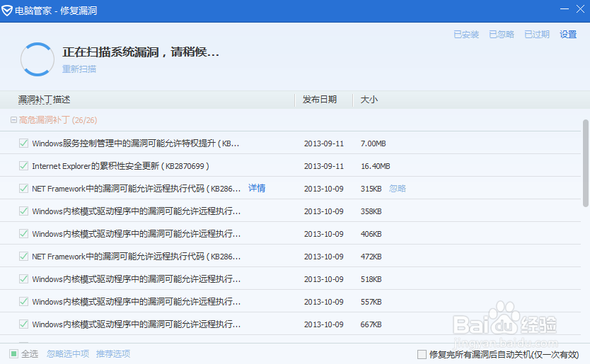Screen dimensions: 590x364
Task: Sort by 漏洞补丁描述 column header
Action: 44,100
